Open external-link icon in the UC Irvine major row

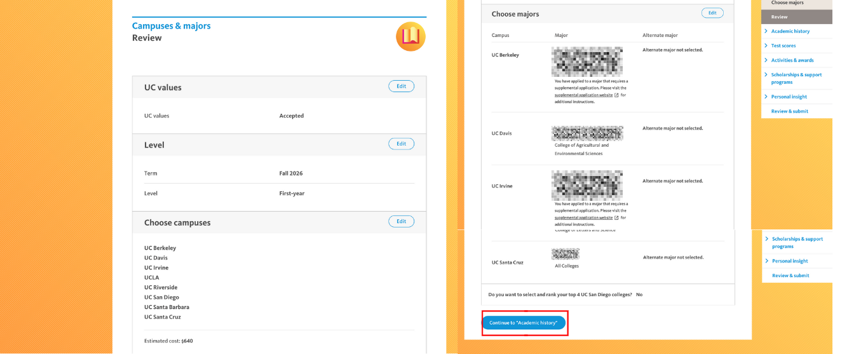616,217
